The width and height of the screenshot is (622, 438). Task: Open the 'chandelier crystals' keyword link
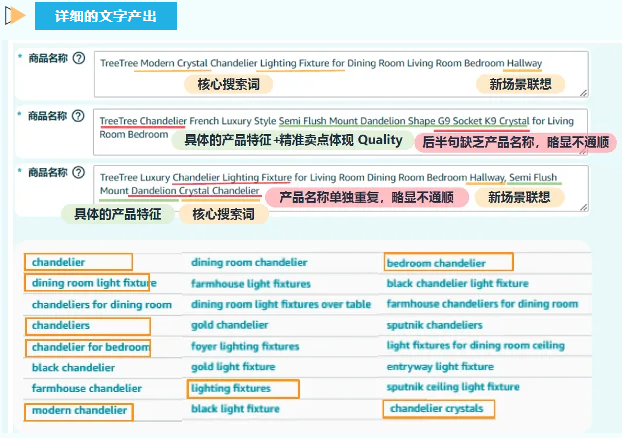click(436, 409)
